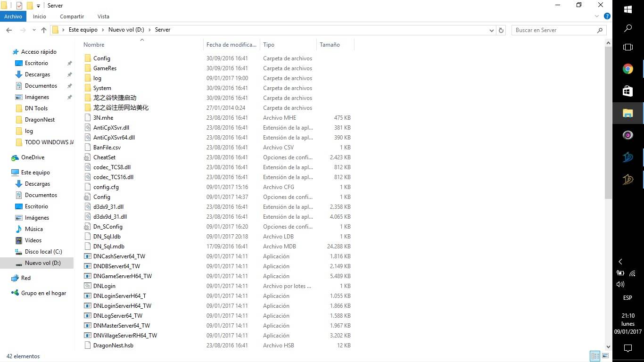Select the DNVillageServerRH64_TW application icon
The image size is (644, 362).
point(88,336)
